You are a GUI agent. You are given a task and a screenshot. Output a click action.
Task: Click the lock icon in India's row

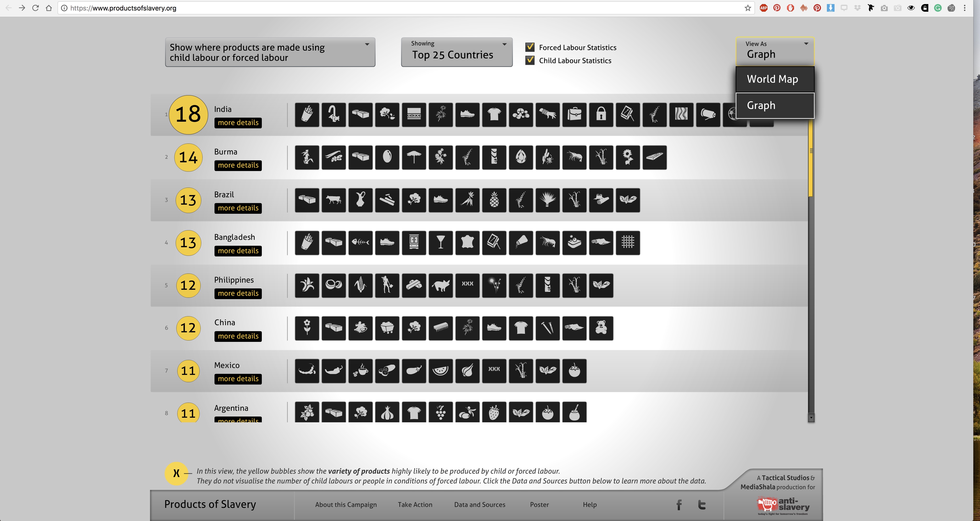point(601,115)
